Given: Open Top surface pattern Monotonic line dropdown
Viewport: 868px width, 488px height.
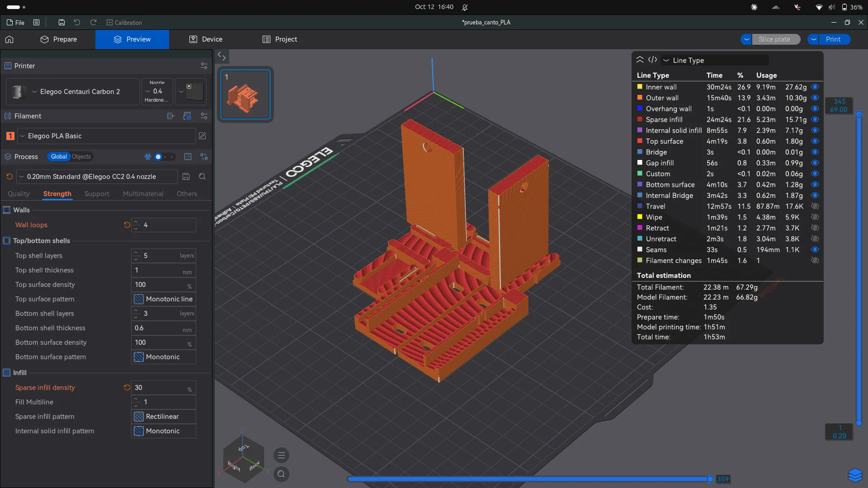Looking at the screenshot, I should click(x=164, y=299).
